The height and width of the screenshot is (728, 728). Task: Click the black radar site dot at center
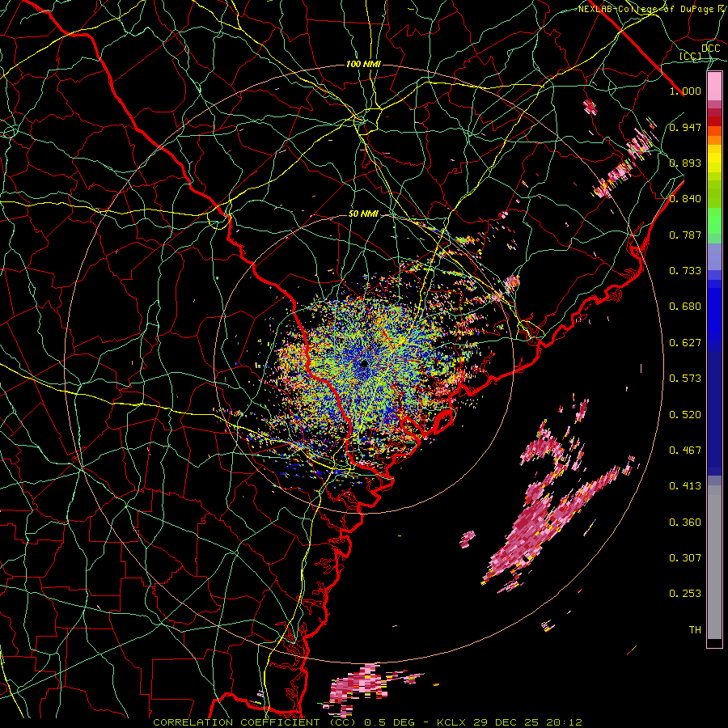tap(364, 363)
